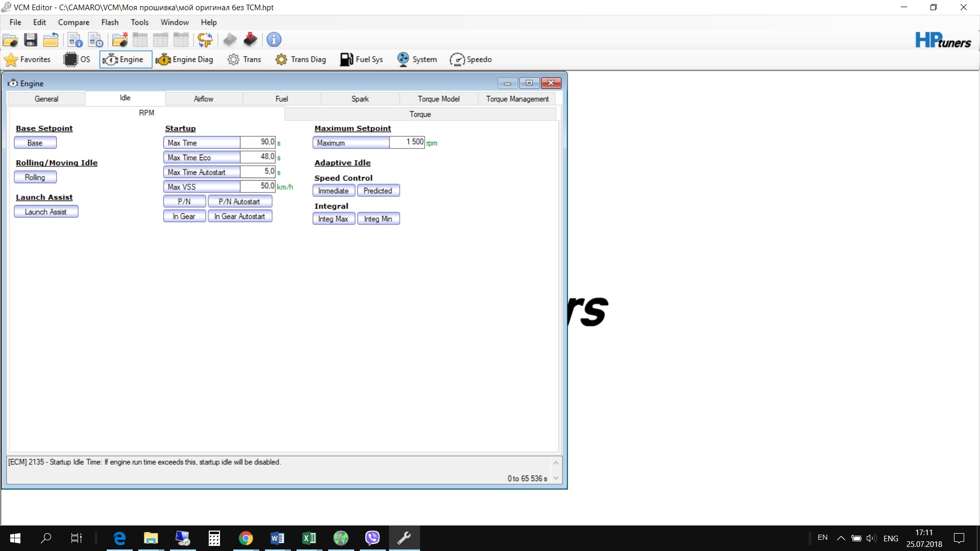Click the Launch Assist button

pos(46,212)
